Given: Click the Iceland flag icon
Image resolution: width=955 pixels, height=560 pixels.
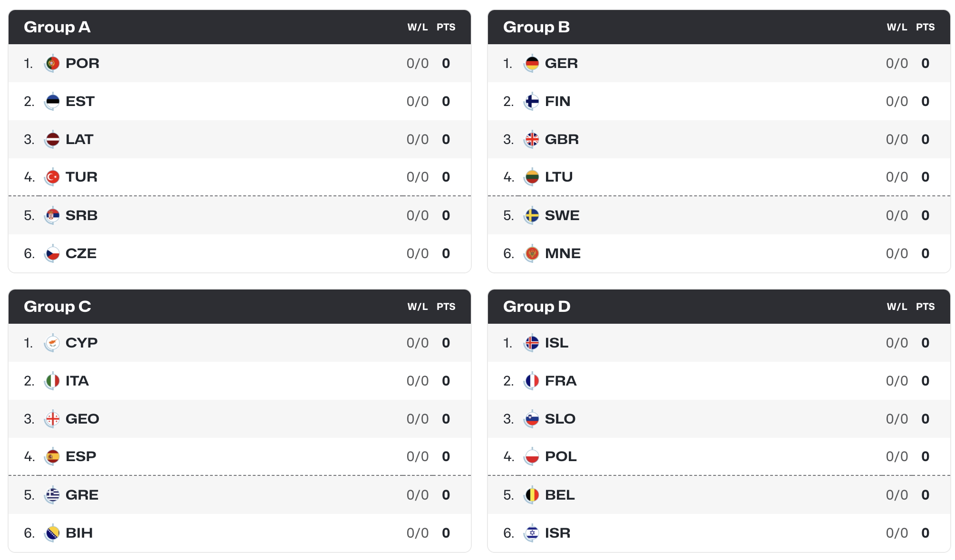Looking at the screenshot, I should (x=532, y=343).
